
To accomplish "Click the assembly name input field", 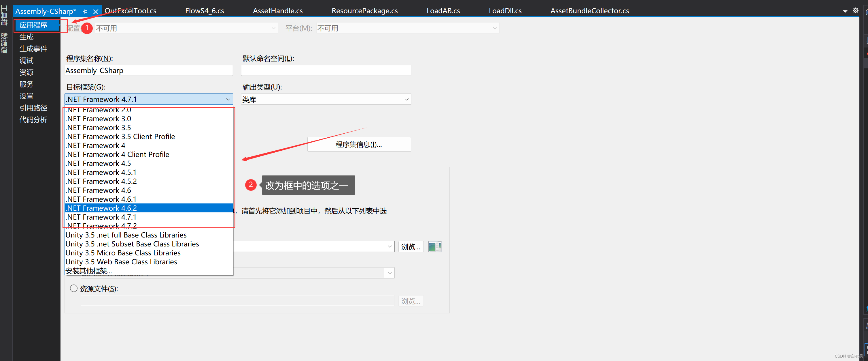I will (x=148, y=70).
